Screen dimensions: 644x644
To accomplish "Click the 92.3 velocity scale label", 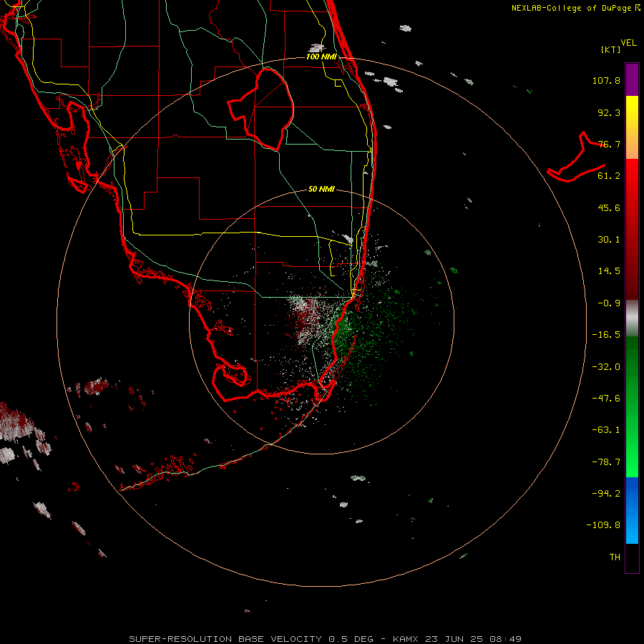I will (x=609, y=112).
